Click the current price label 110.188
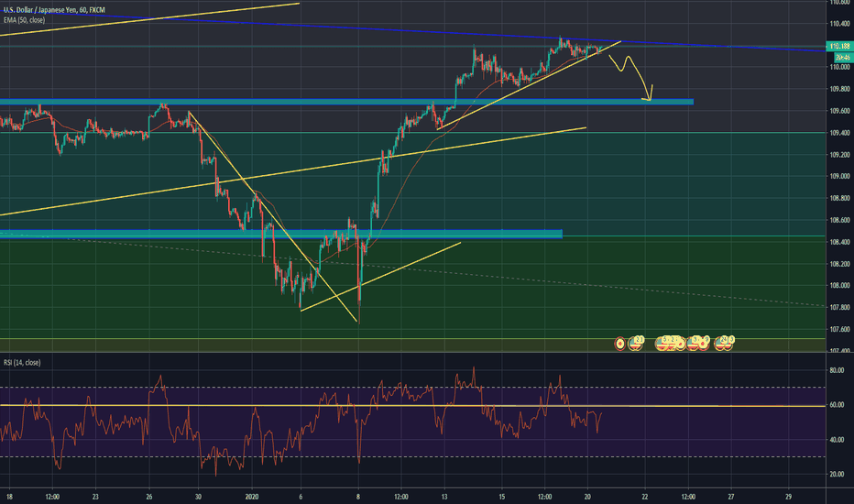 [x=838, y=46]
